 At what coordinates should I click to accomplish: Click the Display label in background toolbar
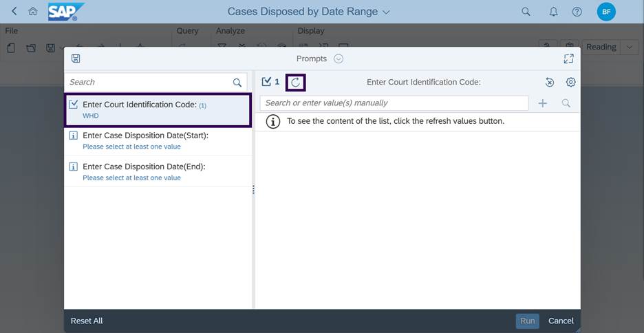pos(311,31)
